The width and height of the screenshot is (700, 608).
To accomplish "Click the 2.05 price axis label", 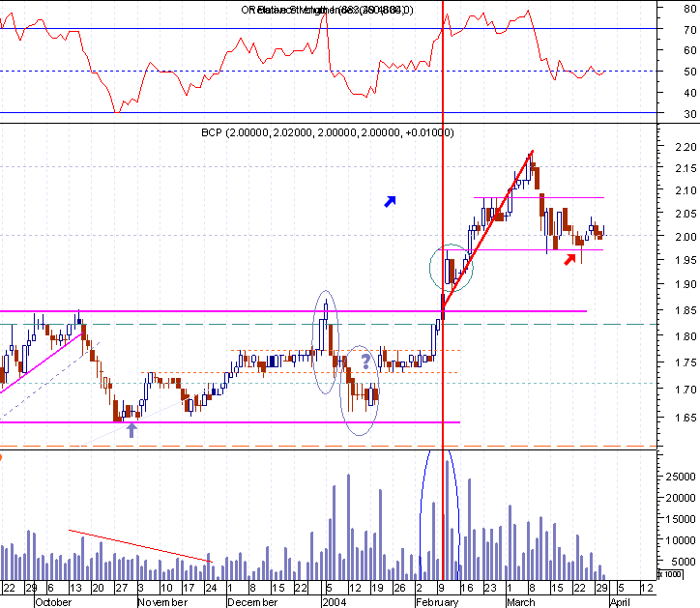I will (685, 214).
